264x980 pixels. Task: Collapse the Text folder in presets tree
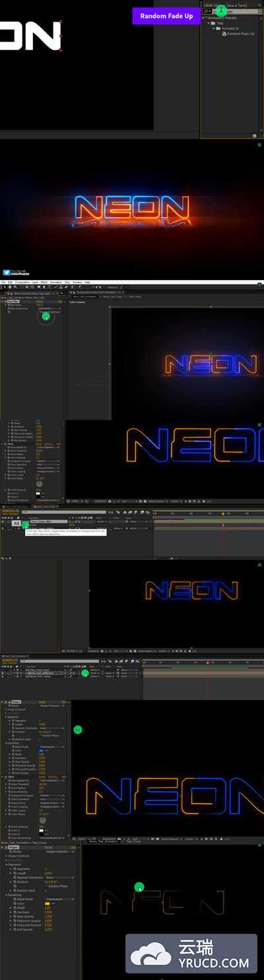[x=209, y=23]
